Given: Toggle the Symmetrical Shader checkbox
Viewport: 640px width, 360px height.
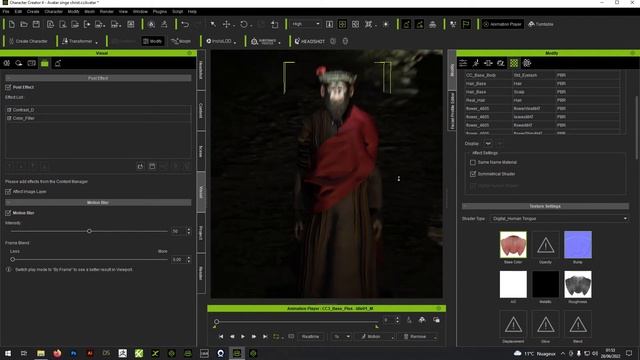Looking at the screenshot, I should pyautogui.click(x=473, y=174).
